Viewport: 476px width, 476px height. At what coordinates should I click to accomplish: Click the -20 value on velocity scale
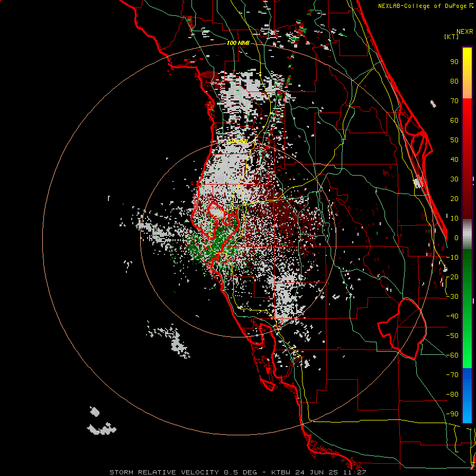tap(452, 277)
